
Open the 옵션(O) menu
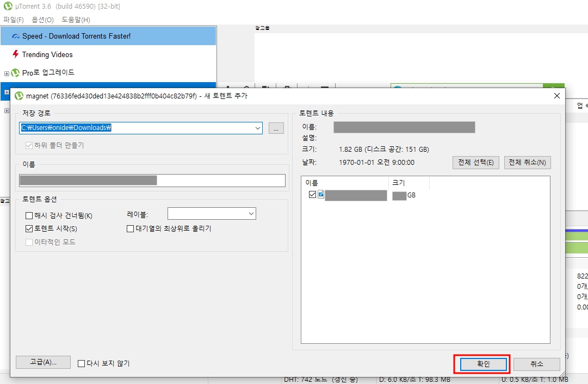pyautogui.click(x=43, y=20)
